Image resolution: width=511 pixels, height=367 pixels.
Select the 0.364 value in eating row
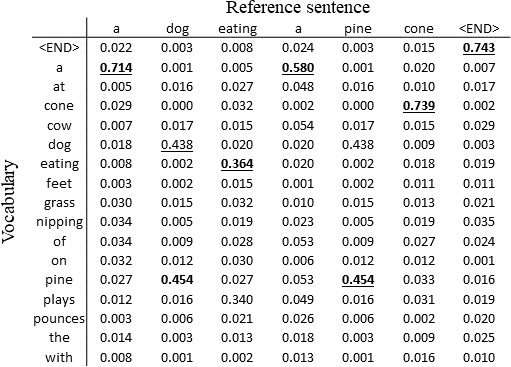click(x=237, y=164)
